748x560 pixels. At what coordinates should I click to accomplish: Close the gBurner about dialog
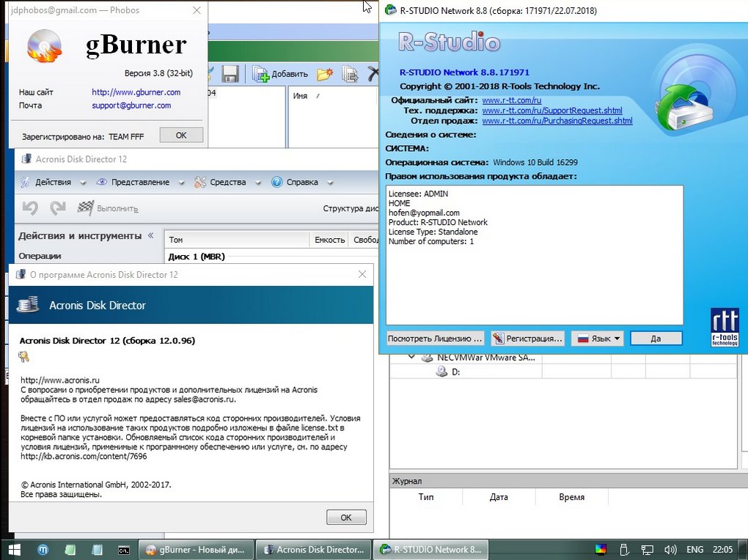197,10
